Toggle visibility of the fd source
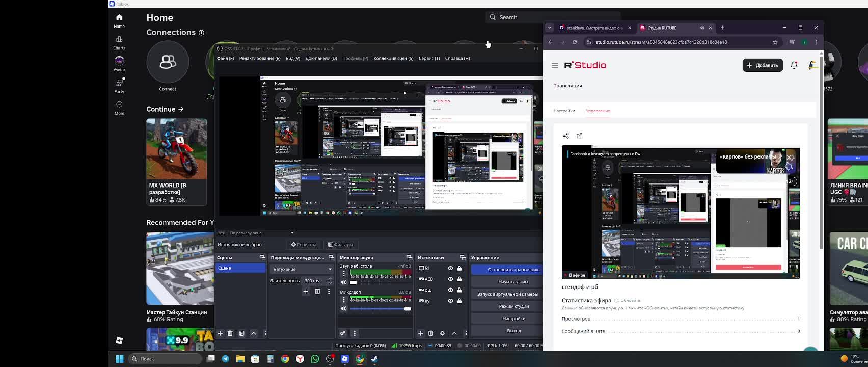Viewport: 868px width, 367px height. 450,268
